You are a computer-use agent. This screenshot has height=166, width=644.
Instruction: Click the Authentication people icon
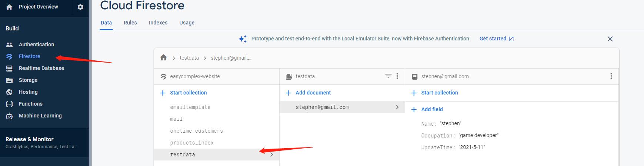(x=10, y=44)
